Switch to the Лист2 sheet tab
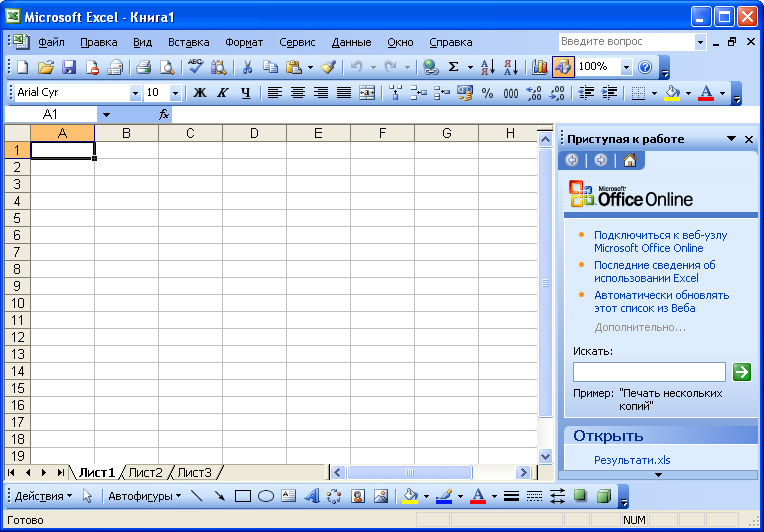Viewport: 764px width, 532px height. pyautogui.click(x=145, y=472)
